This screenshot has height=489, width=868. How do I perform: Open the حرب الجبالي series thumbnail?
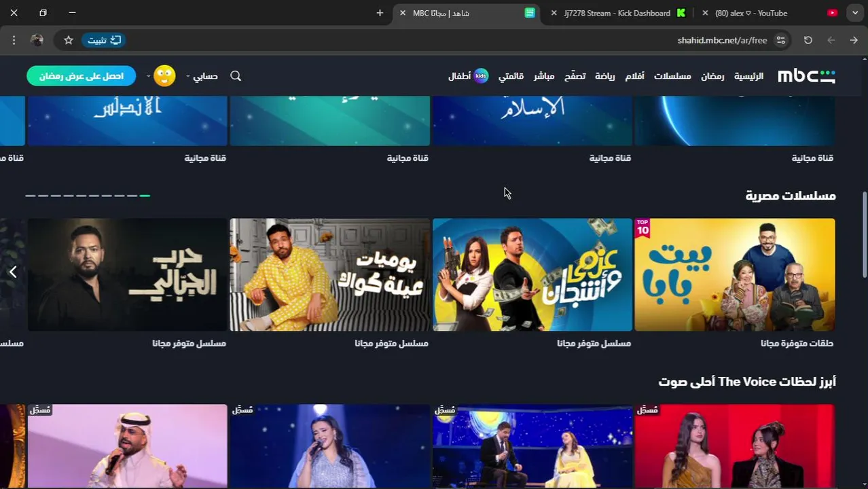pos(128,274)
